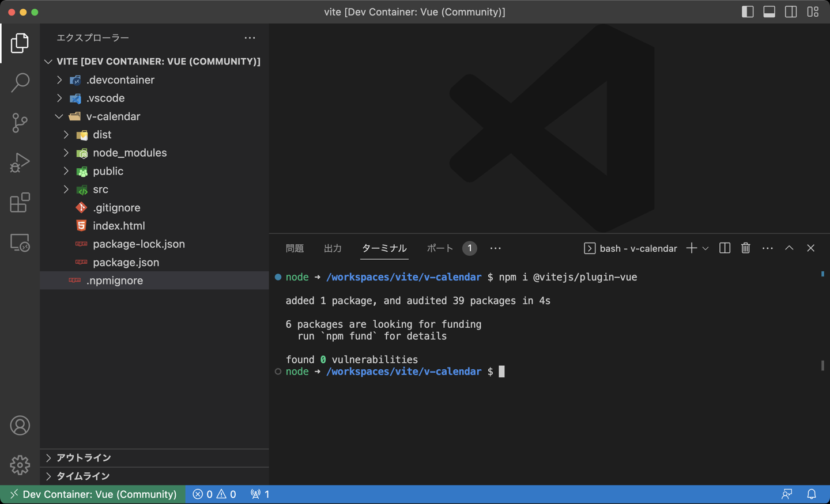Toggle secondary sidebar layout icon in title bar
This screenshot has height=504, width=830.
tap(791, 12)
